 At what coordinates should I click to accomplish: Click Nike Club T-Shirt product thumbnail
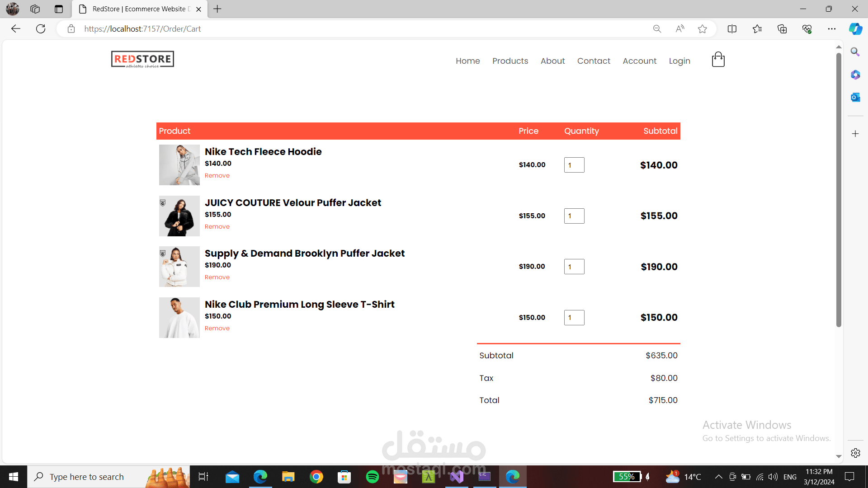pos(179,318)
